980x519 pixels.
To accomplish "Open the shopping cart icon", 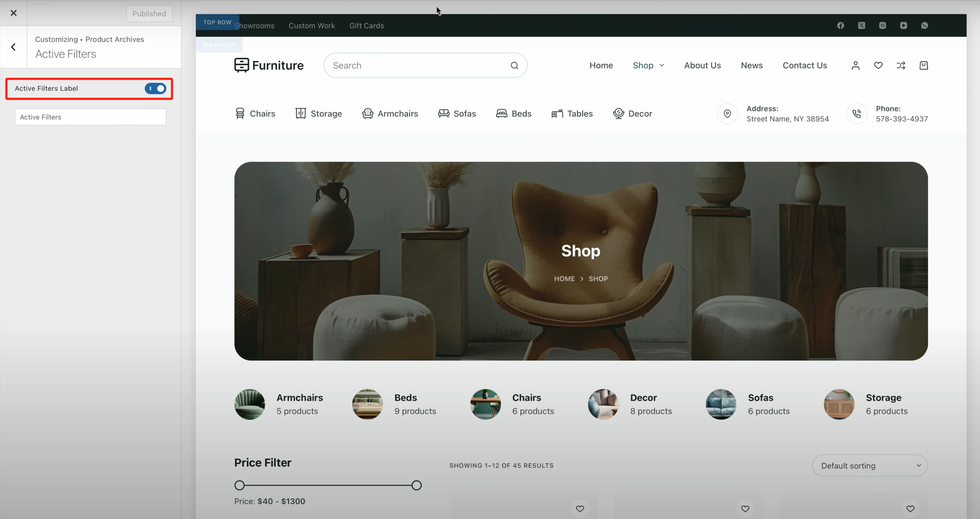I will (x=923, y=66).
